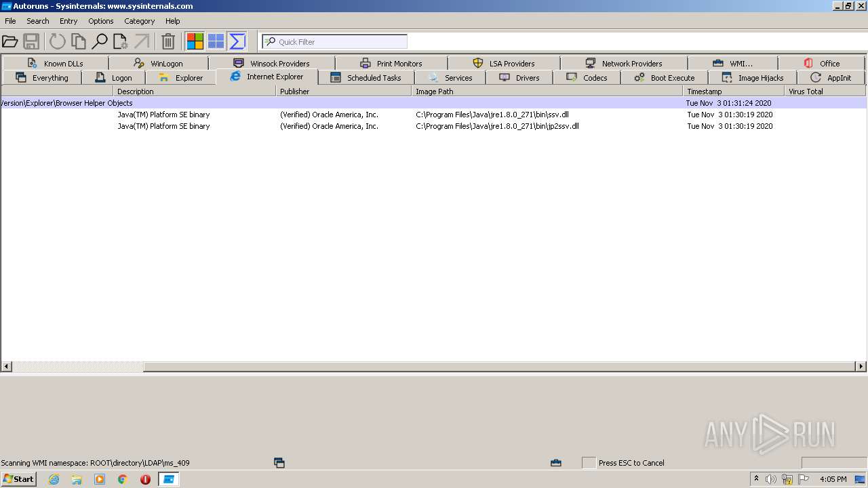Click the horizontal scrollbar left arrow

pyautogui.click(x=7, y=367)
